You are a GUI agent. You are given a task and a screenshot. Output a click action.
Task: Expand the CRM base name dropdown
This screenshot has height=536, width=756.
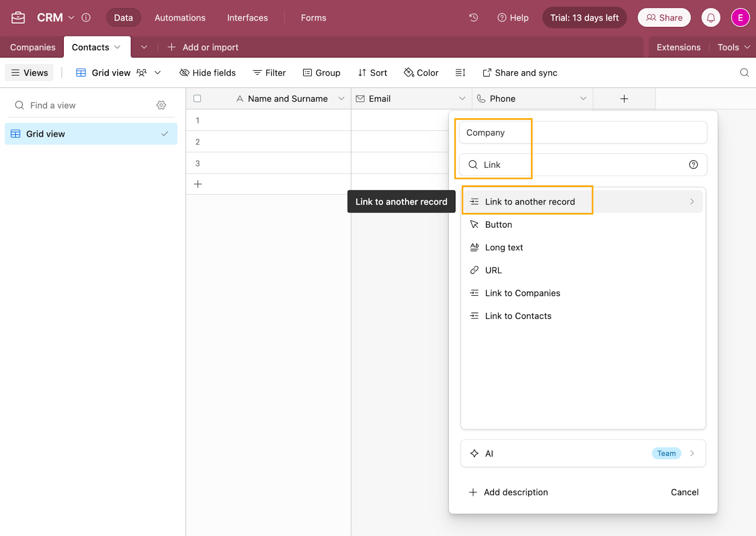(71, 17)
